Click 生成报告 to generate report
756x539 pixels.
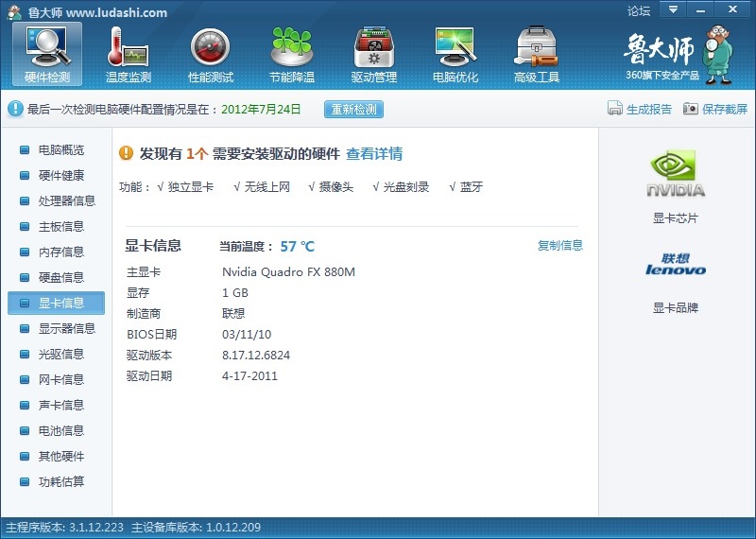click(640, 109)
